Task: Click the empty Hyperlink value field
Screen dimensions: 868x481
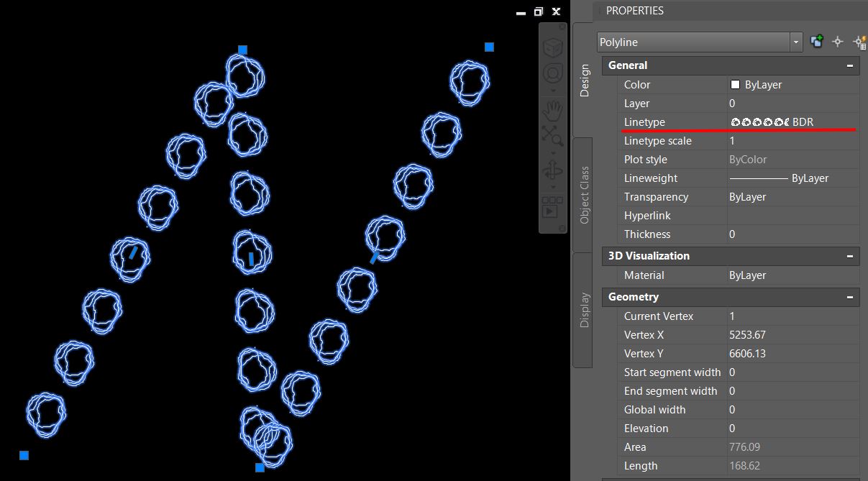Action: coord(793,216)
